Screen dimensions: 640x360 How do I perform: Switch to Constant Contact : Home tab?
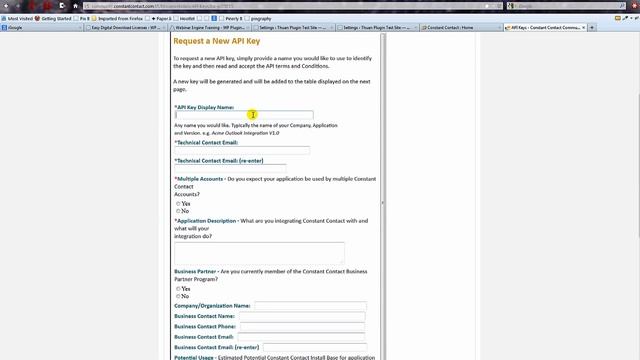[x=461, y=27]
